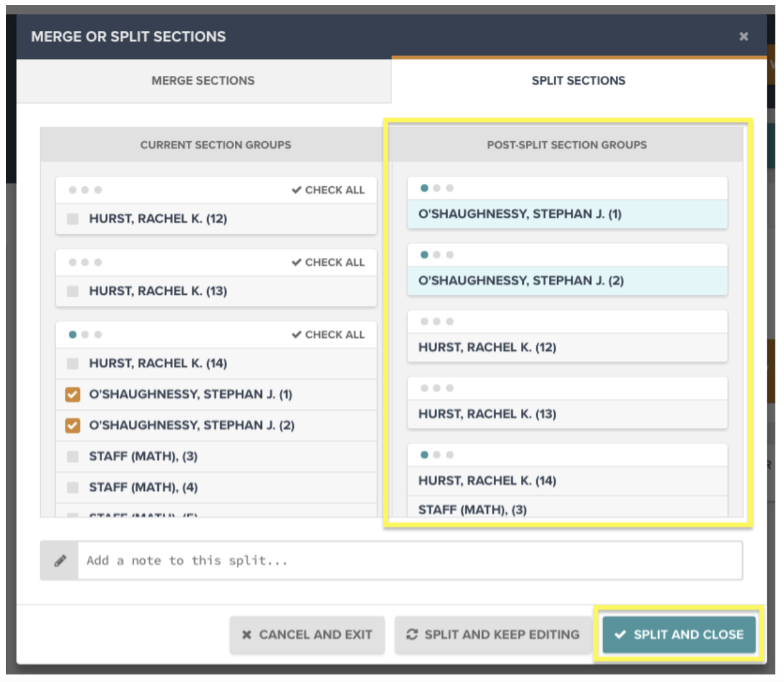Screen dimensions: 784x682
Task: Click Split and Keep Editing
Action: tap(493, 635)
